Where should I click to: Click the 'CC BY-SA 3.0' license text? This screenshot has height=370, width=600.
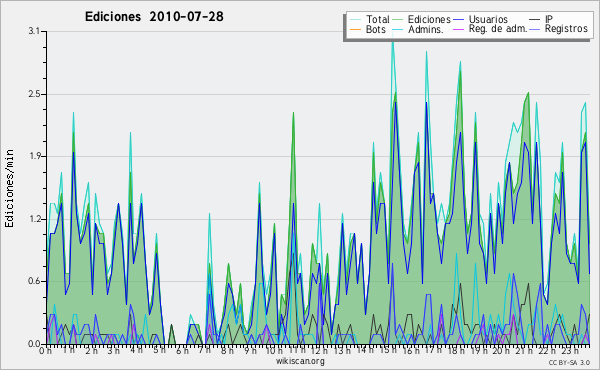coord(569,362)
